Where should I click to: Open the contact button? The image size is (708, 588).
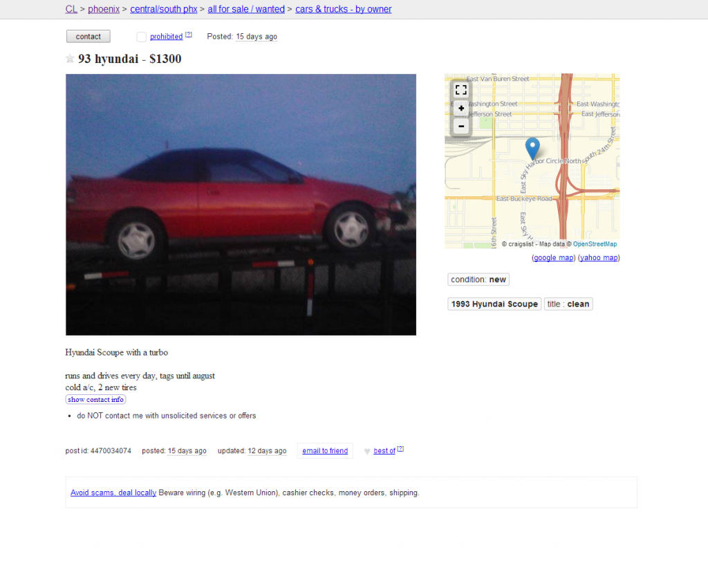coord(88,37)
